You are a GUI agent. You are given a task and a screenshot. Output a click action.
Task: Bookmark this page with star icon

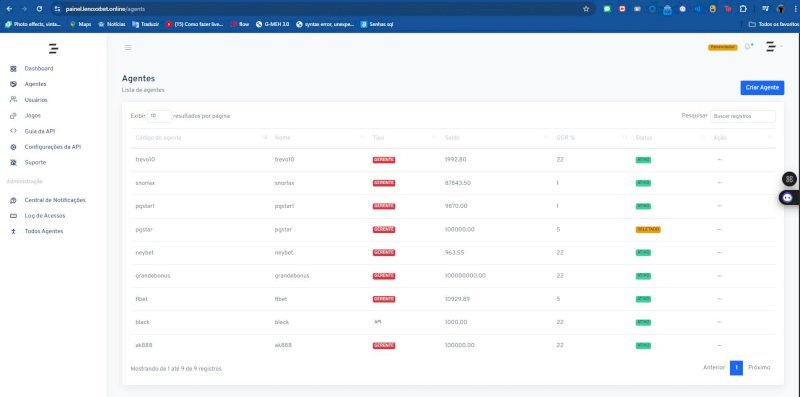point(586,9)
